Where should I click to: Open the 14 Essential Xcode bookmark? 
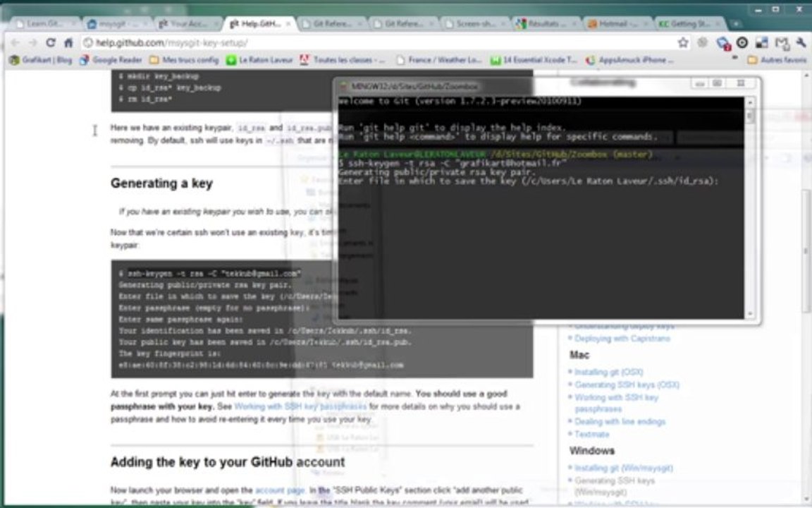coord(534,60)
